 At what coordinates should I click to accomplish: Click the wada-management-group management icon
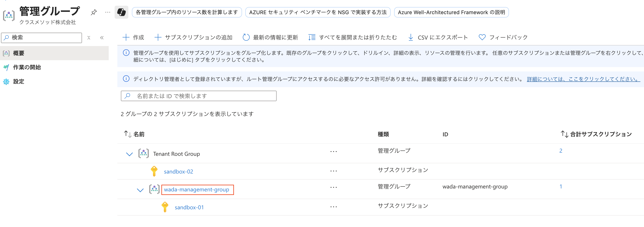154,189
